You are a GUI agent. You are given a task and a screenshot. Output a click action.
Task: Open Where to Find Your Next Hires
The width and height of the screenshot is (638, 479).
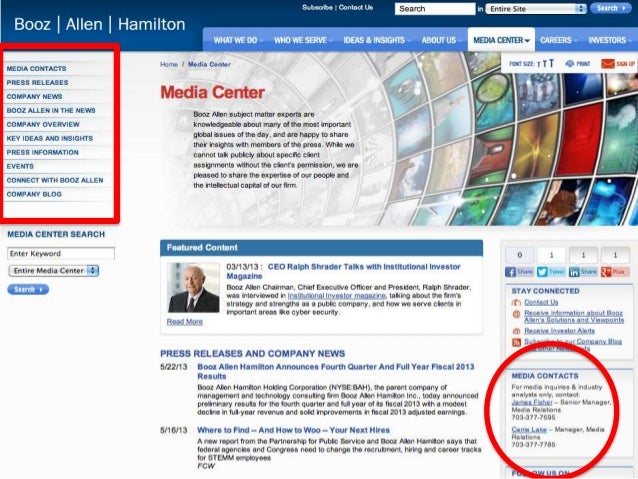pyautogui.click(x=293, y=430)
